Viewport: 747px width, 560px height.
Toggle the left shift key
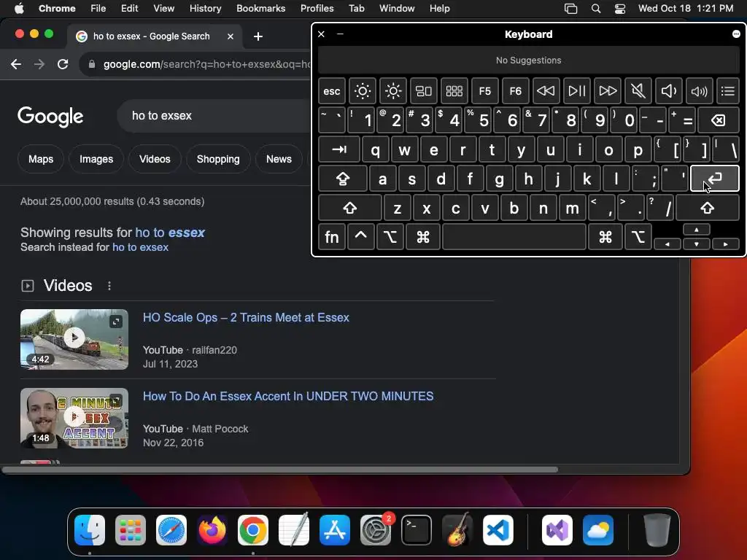point(349,208)
